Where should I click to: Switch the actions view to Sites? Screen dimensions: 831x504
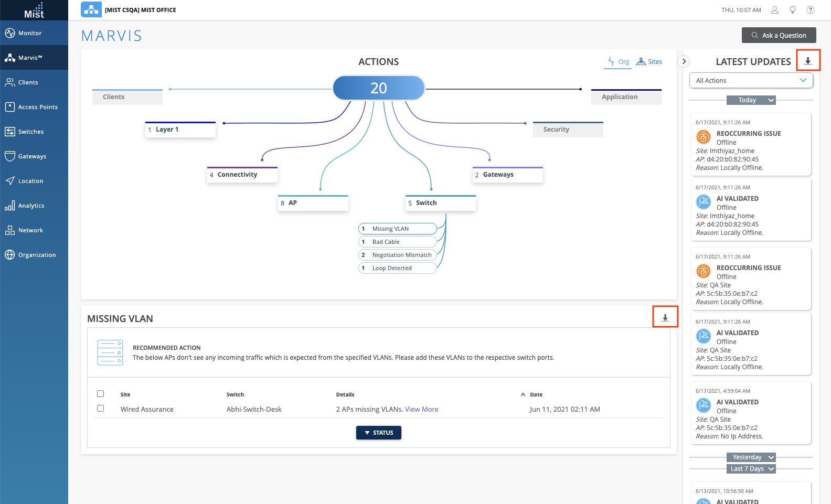coord(649,62)
